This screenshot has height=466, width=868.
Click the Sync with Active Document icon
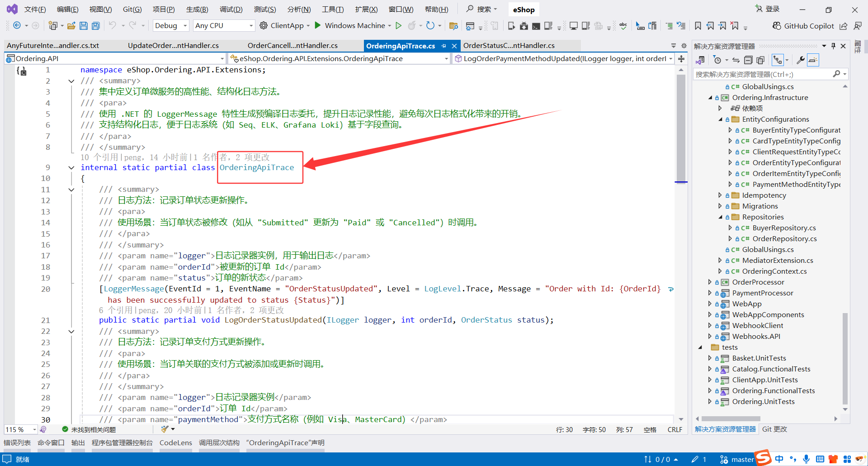pyautogui.click(x=736, y=60)
